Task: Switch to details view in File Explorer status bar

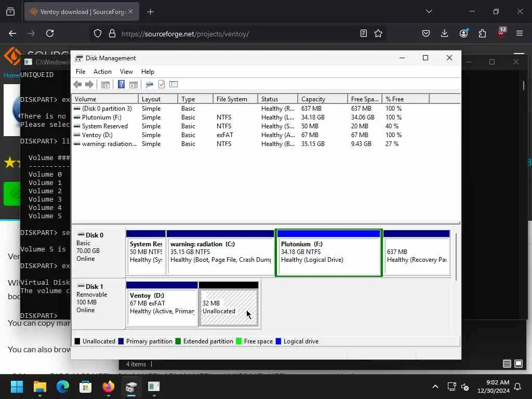Action: (507, 364)
